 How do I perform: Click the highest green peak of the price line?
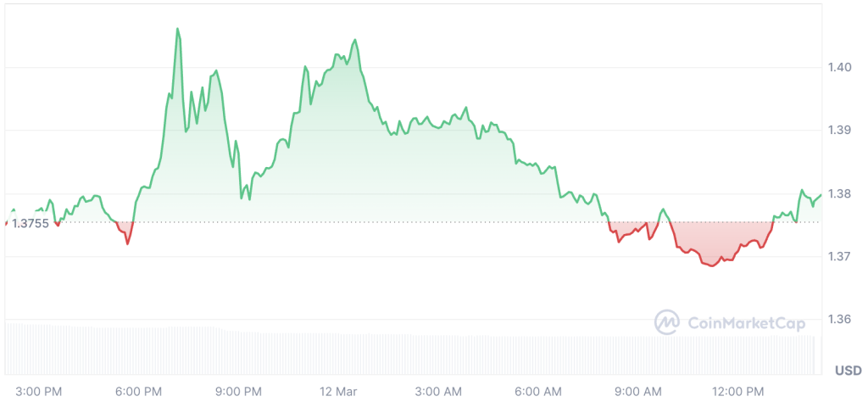[177, 29]
